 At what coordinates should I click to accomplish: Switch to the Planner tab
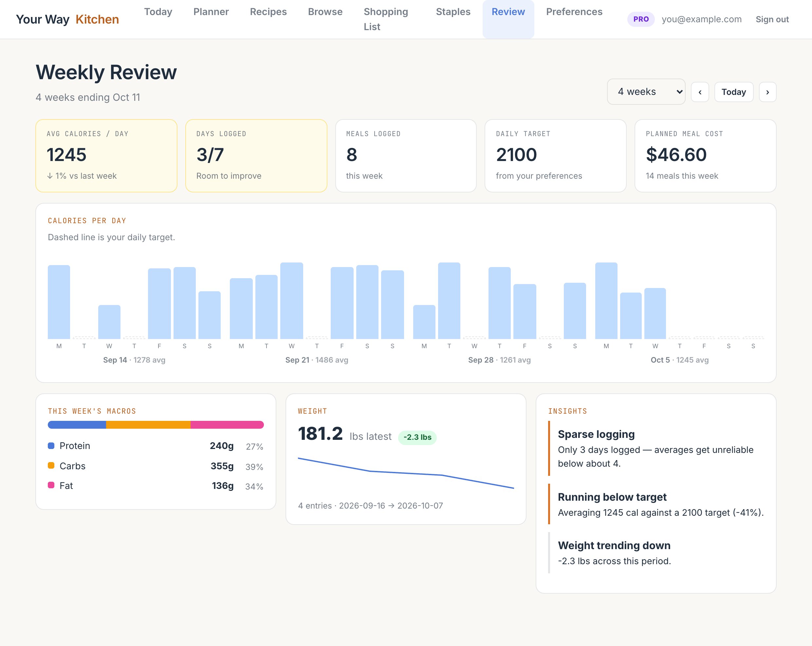[x=211, y=12]
